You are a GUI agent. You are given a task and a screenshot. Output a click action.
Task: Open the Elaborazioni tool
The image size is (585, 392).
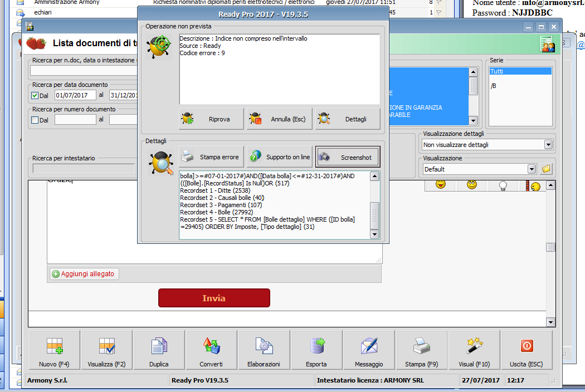point(264,350)
